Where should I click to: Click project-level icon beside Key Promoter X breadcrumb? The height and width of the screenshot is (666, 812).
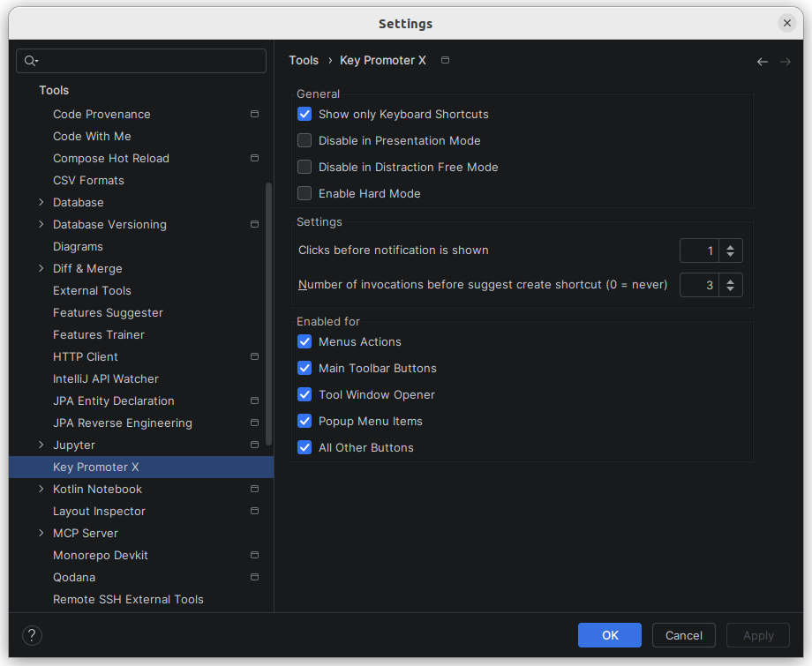pyautogui.click(x=445, y=60)
